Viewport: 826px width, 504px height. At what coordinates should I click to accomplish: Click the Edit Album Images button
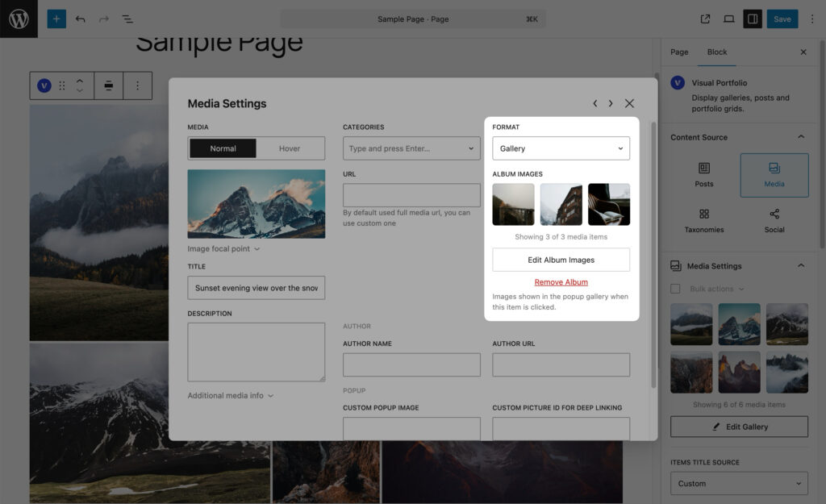(x=561, y=260)
